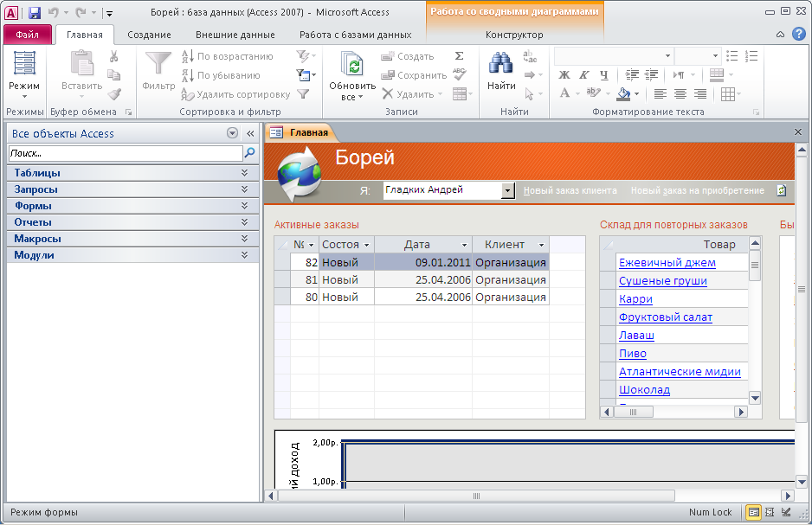Click the search magnifier icon
Screen dimensions: 812x525
click(x=249, y=153)
